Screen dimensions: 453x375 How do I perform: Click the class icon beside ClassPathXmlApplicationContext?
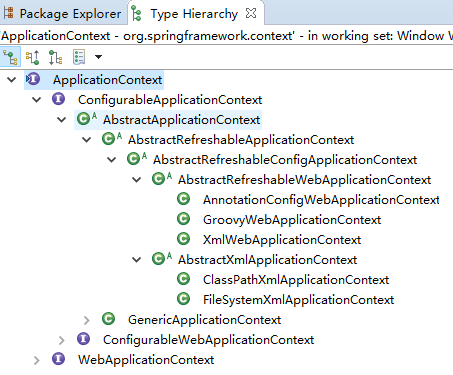[x=184, y=279]
